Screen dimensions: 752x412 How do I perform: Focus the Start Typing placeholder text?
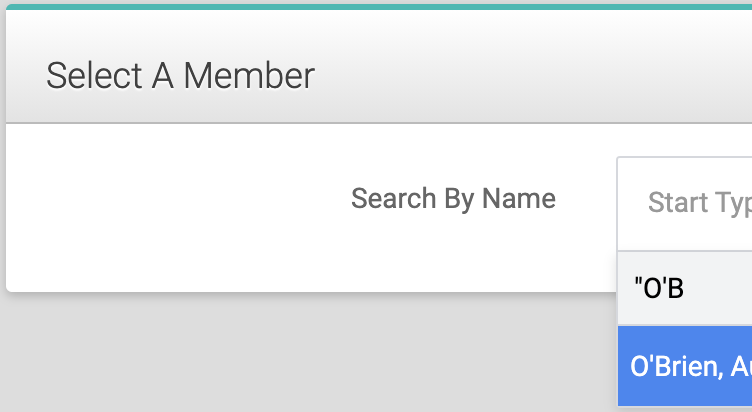tap(700, 203)
